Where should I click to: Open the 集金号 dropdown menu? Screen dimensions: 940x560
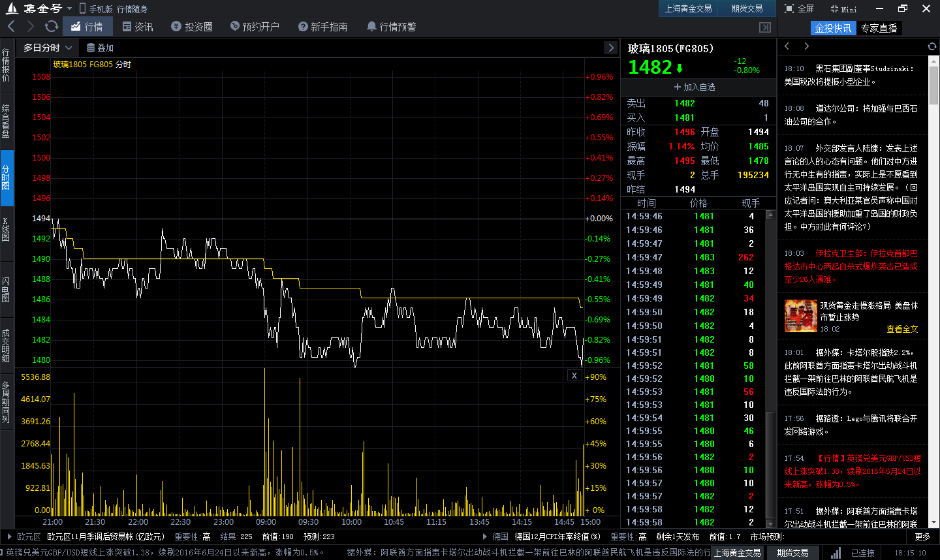point(69,9)
